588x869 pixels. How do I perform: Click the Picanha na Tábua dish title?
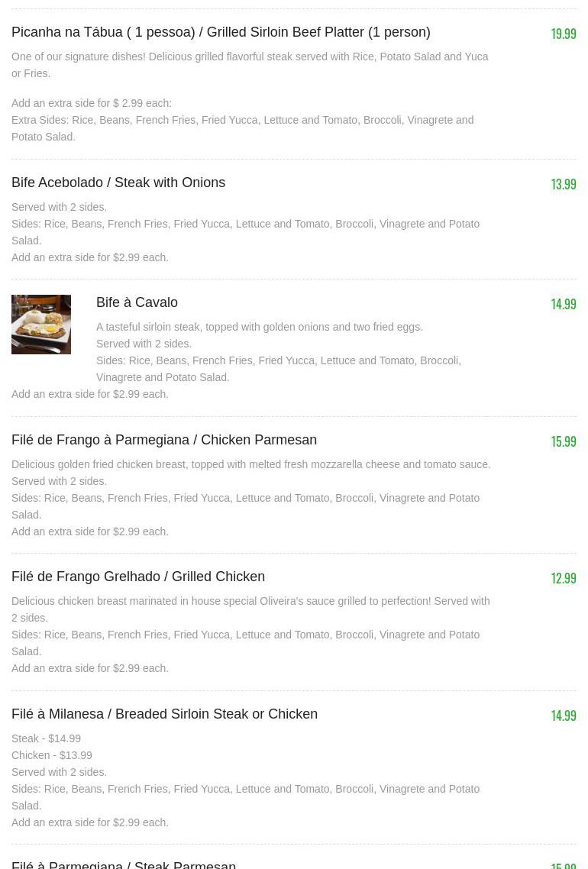pyautogui.click(x=221, y=32)
